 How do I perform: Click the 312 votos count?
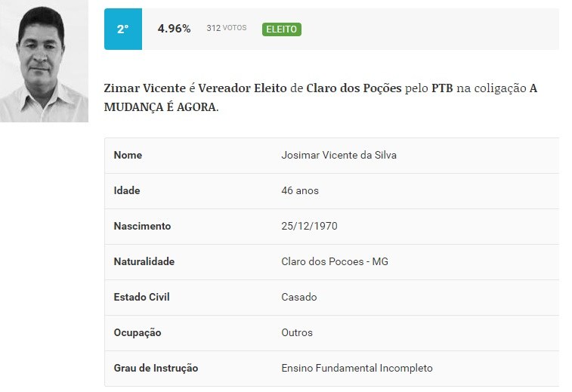click(x=227, y=29)
